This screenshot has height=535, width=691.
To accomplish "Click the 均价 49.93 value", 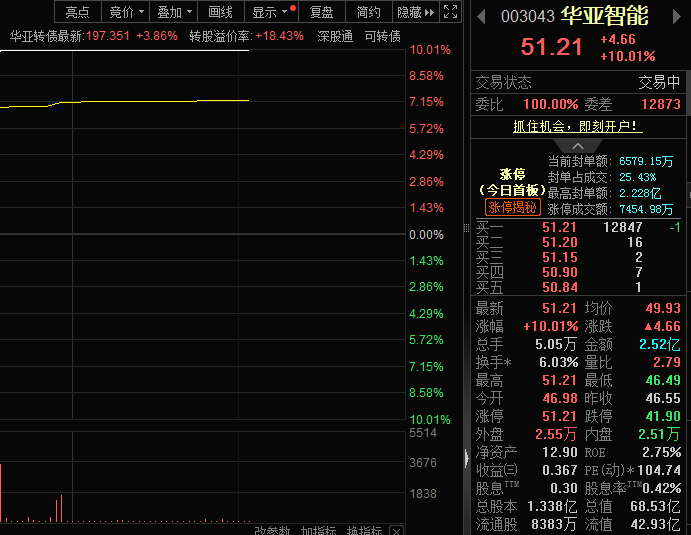I will [x=663, y=308].
